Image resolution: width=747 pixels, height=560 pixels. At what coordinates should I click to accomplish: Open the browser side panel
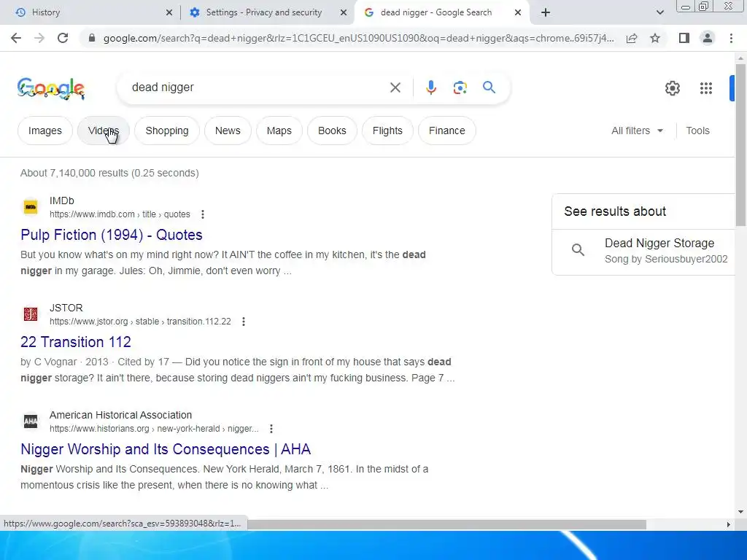click(x=684, y=38)
